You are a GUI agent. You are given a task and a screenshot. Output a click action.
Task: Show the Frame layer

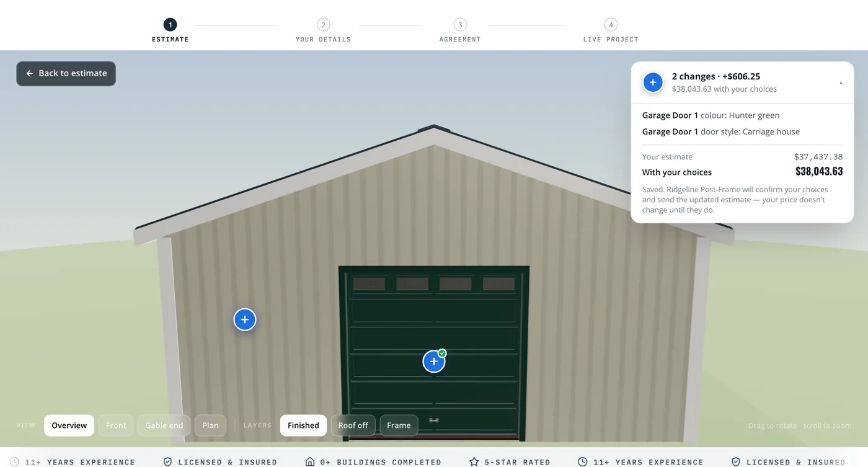[x=399, y=425]
